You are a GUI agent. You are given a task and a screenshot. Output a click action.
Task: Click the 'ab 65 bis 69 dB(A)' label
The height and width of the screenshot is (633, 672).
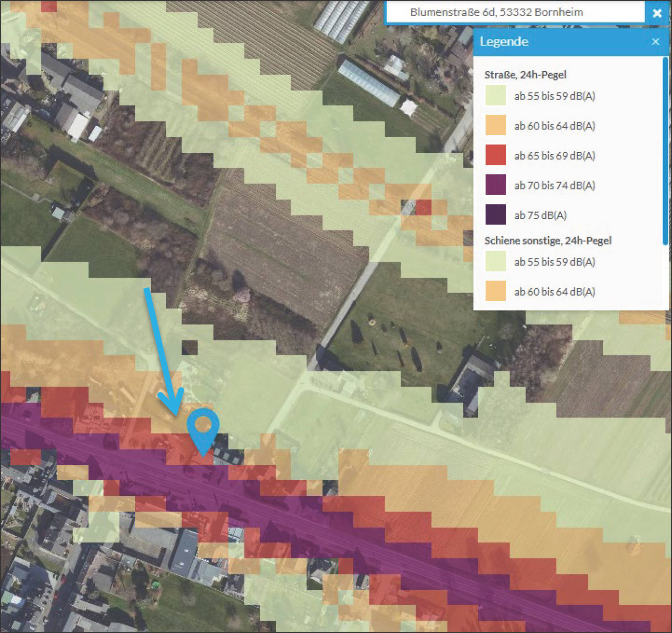554,156
